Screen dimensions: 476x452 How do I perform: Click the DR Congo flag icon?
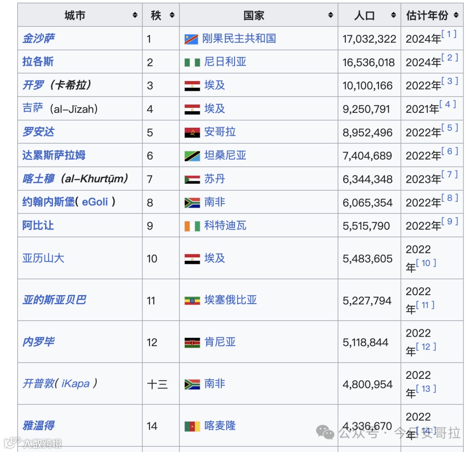point(191,39)
